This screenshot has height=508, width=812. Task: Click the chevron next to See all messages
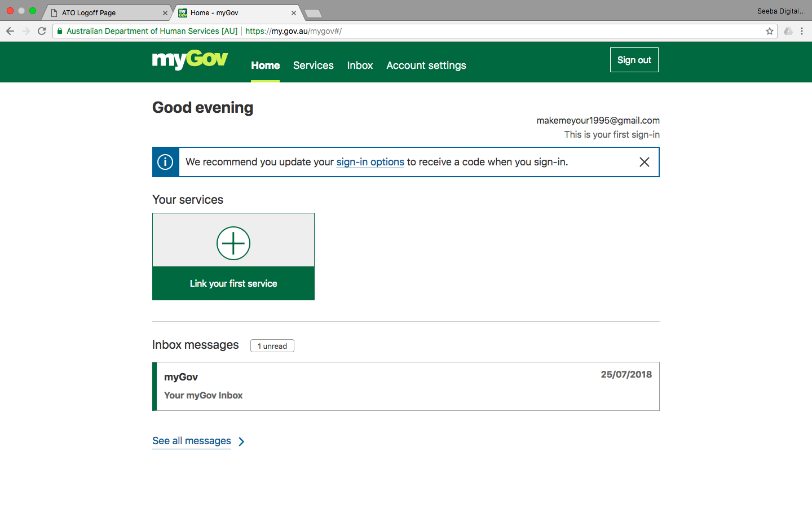[241, 441]
